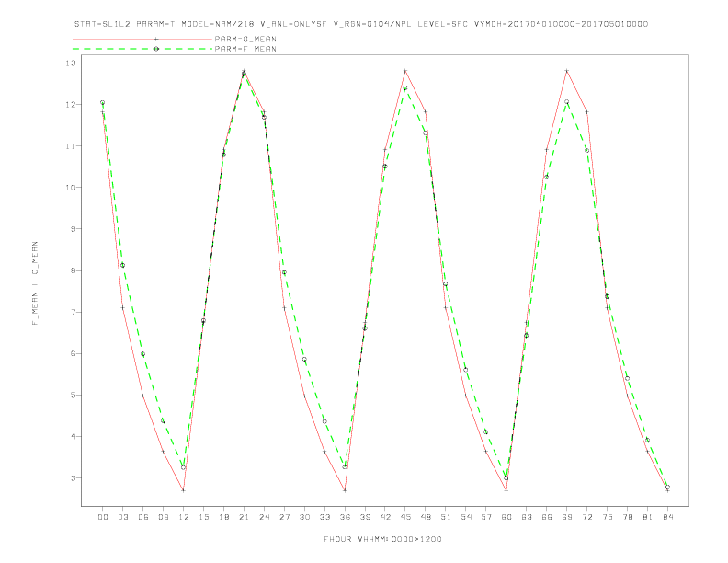Select x-axis tick label 54
Screen dimensions: 728x563
pyautogui.click(x=466, y=517)
